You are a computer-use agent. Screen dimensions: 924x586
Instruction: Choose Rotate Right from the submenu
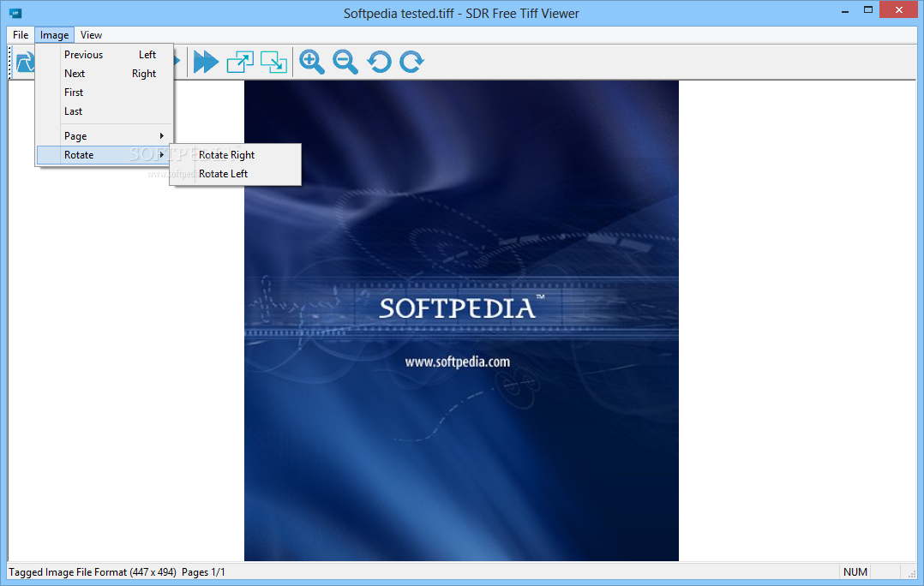[235, 155]
